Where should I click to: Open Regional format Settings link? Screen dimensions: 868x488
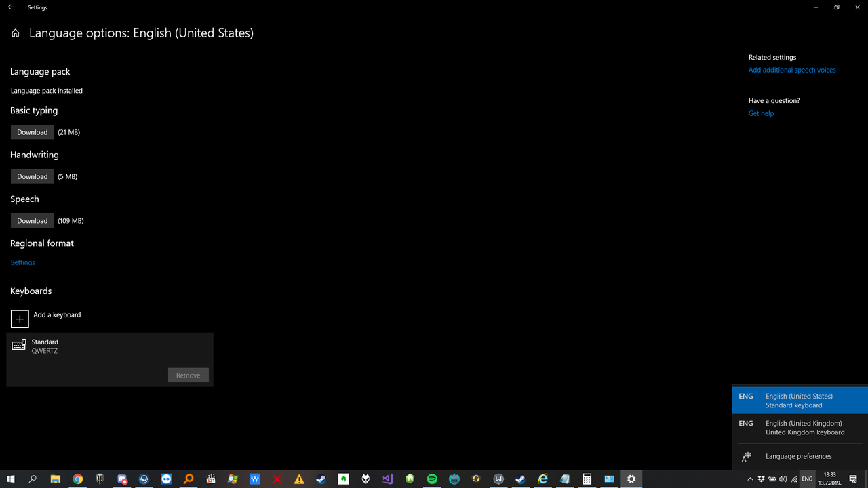[x=22, y=262]
